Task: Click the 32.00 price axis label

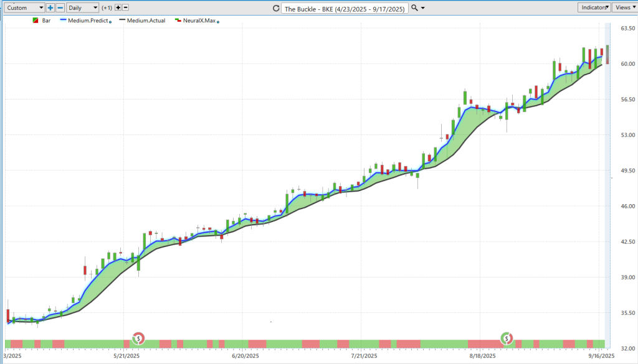Action: pyautogui.click(x=628, y=348)
